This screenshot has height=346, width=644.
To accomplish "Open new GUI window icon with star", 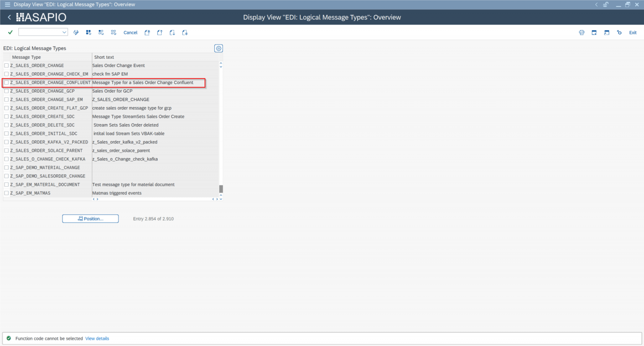I will [x=594, y=32].
